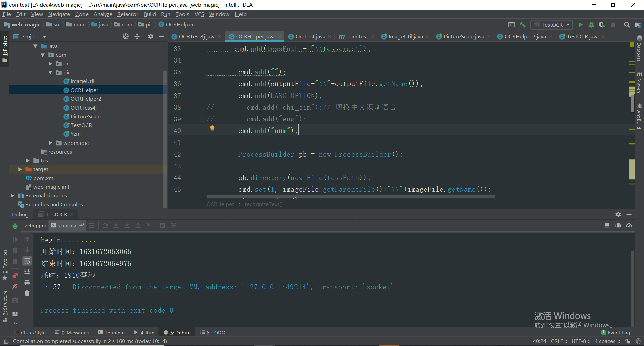Change UTF-8 file encoding

[x=581, y=341]
